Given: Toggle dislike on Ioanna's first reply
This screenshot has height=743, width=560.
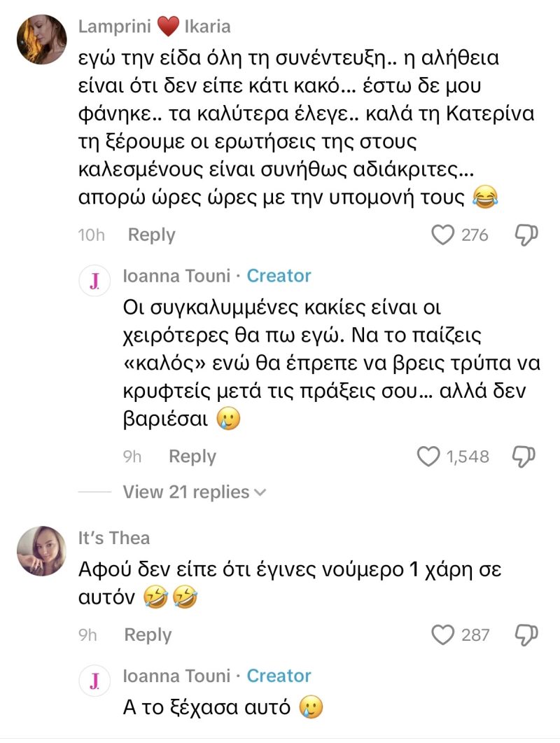Looking at the screenshot, I should coord(522,456).
